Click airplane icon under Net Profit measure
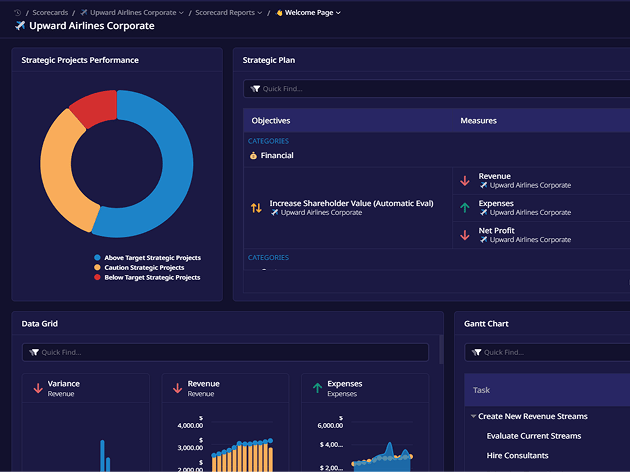Image resolution: width=630 pixels, height=472 pixels. click(x=484, y=240)
